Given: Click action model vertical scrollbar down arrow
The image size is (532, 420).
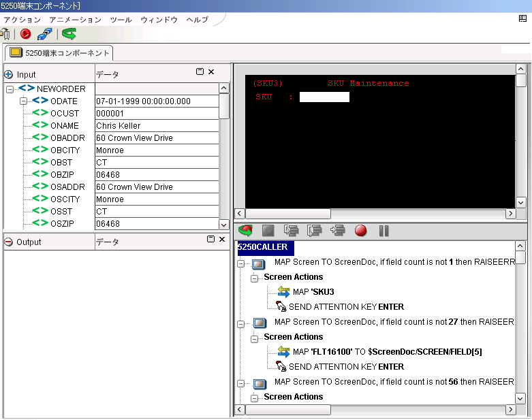Looking at the screenshot, I should pyautogui.click(x=520, y=398).
